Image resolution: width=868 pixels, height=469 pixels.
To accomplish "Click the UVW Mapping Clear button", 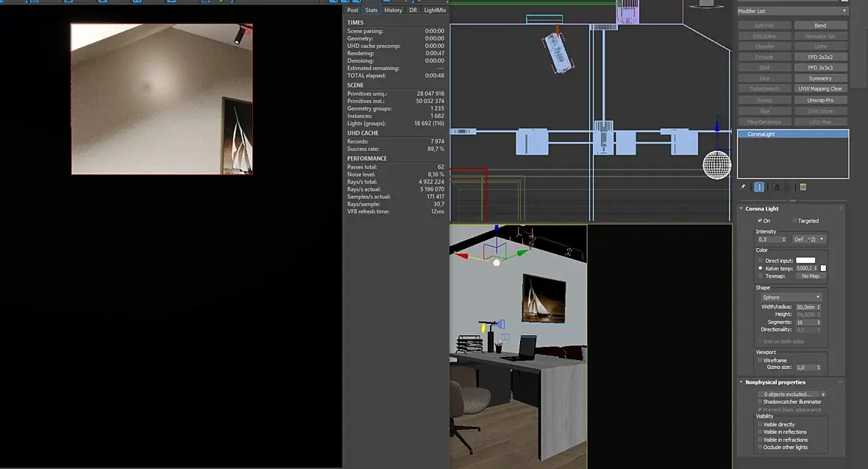I will click(820, 88).
